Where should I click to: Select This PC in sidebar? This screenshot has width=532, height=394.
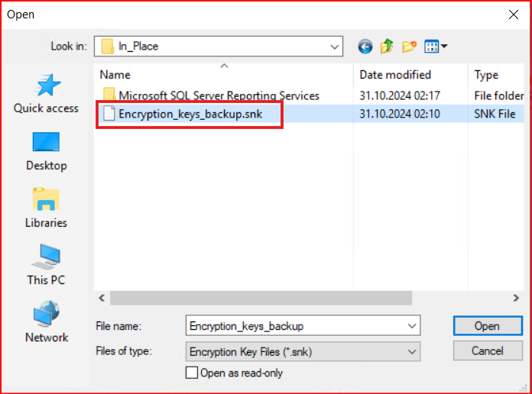pyautogui.click(x=46, y=265)
